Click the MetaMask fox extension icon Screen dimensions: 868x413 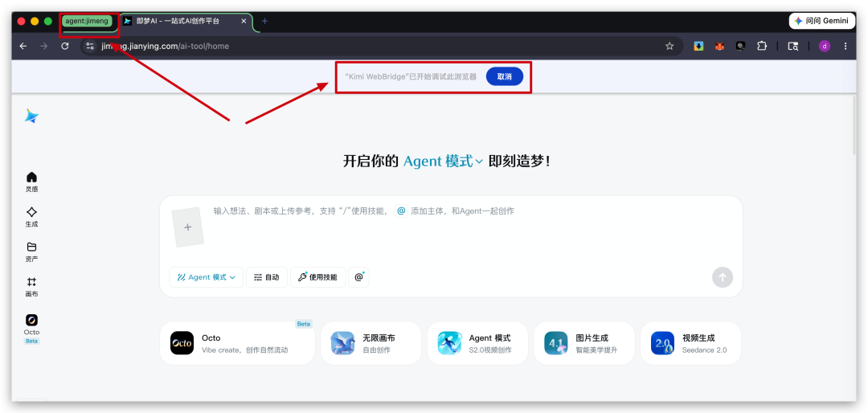pyautogui.click(x=719, y=46)
